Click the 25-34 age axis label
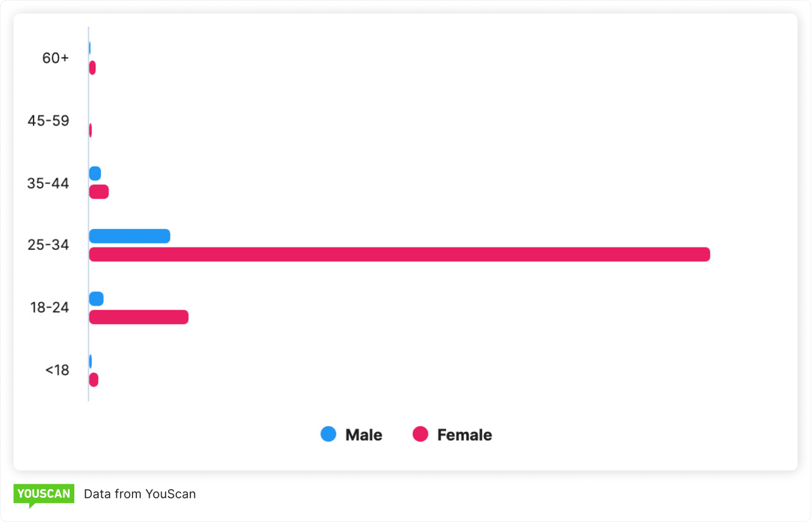Image resolution: width=812 pixels, height=522 pixels. click(x=48, y=245)
